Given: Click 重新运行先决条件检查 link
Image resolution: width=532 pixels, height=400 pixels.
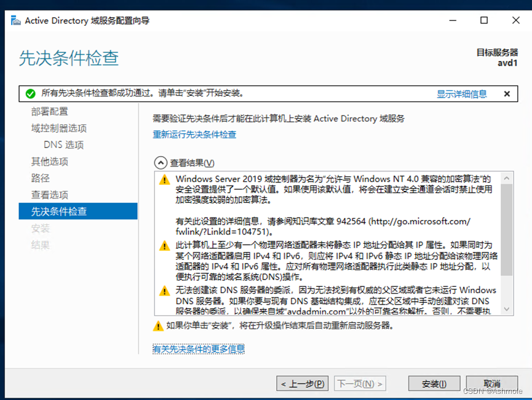Looking at the screenshot, I should [x=194, y=134].
